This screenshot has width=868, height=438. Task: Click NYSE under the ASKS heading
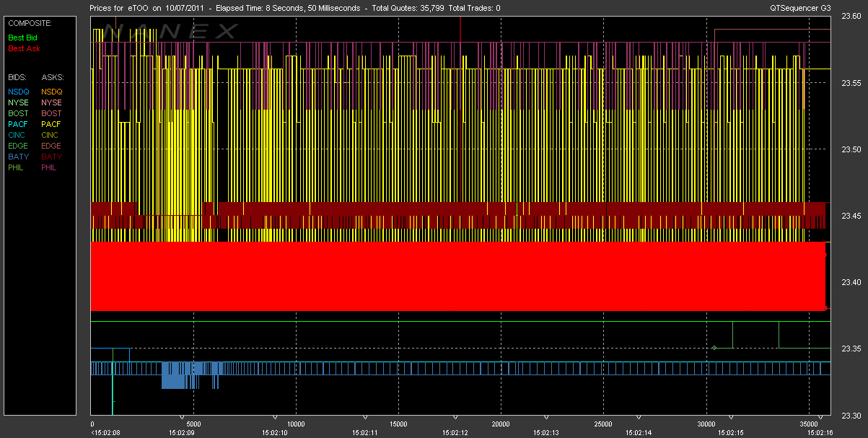52,102
